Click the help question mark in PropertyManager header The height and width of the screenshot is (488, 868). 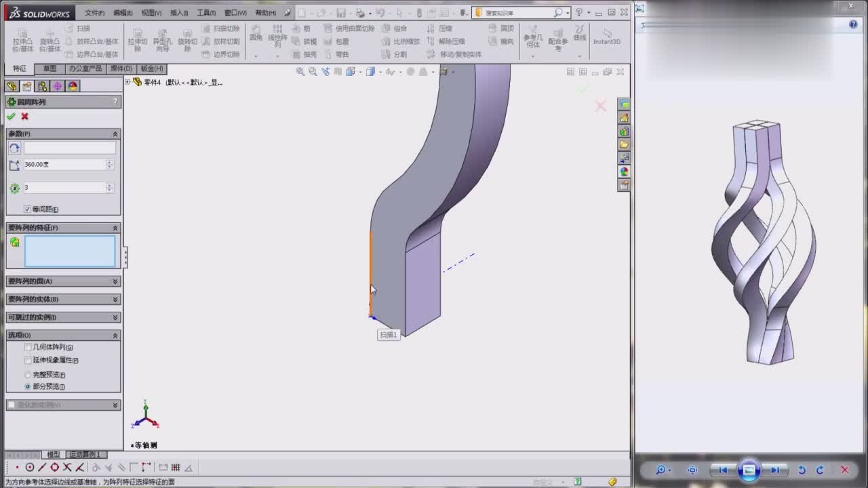point(115,102)
